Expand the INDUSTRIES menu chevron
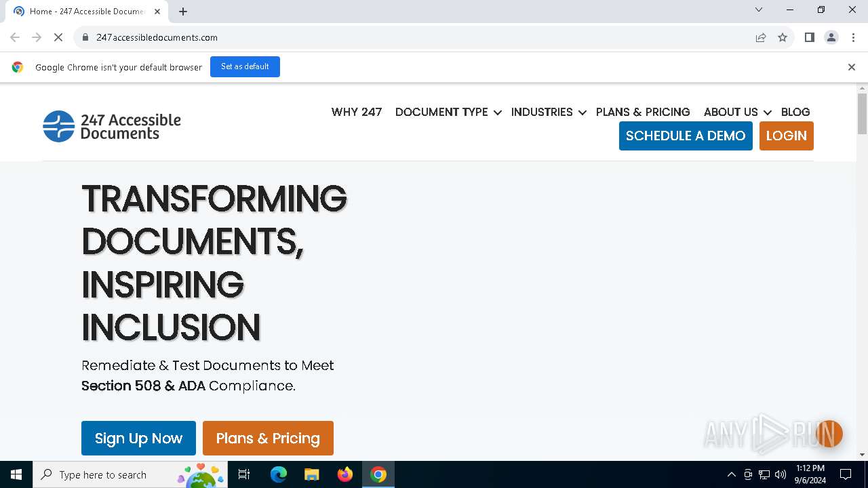Image resolution: width=868 pixels, height=488 pixels. coord(583,113)
